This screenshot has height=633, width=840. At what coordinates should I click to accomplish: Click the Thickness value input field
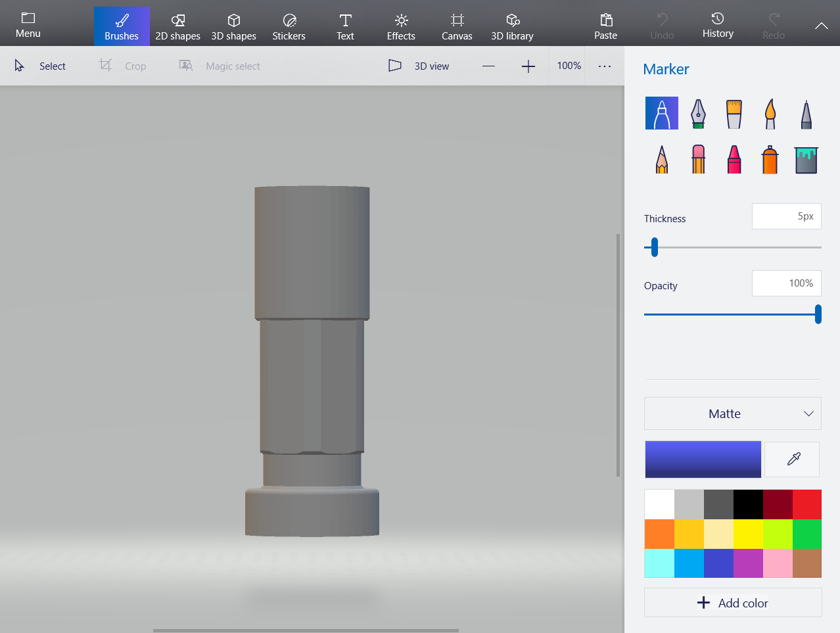[x=786, y=216]
